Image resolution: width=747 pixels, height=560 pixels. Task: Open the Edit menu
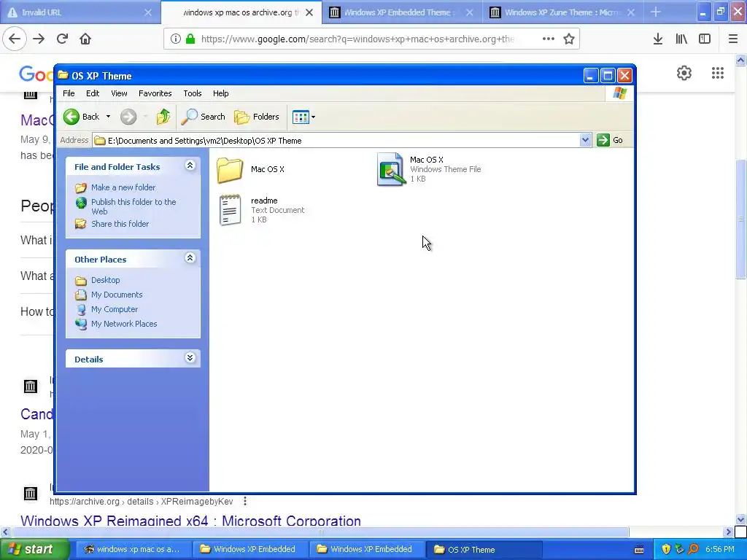(x=93, y=93)
